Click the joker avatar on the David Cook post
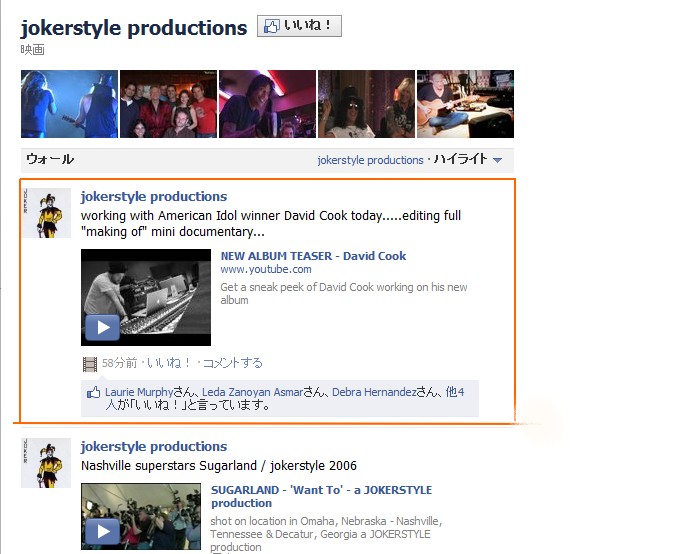This screenshot has width=673, height=554. tap(46, 213)
